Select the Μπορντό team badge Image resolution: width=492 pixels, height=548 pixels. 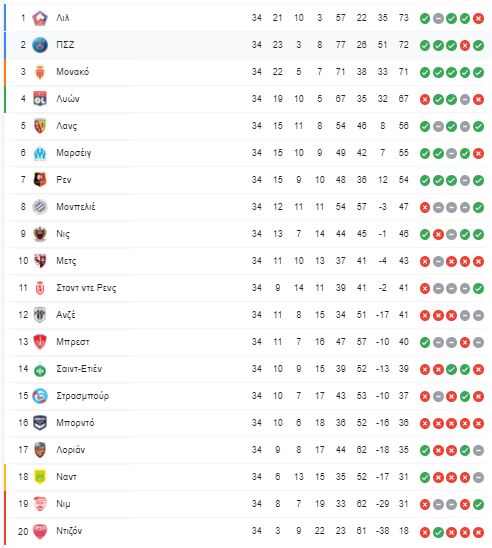tap(40, 423)
